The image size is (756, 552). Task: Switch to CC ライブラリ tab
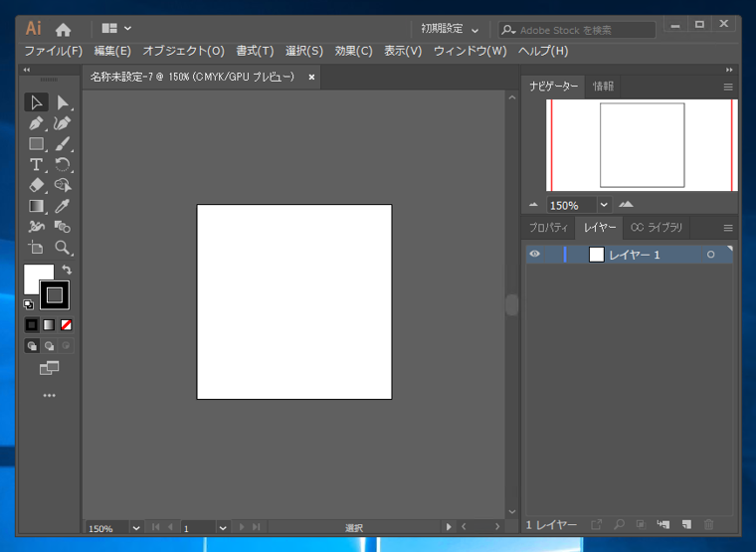click(x=657, y=228)
